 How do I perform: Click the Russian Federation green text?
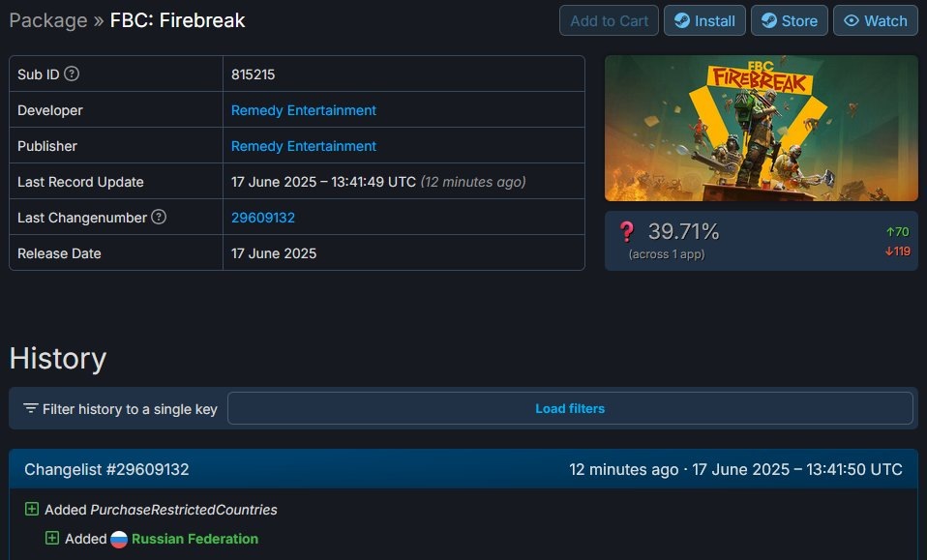pos(195,539)
